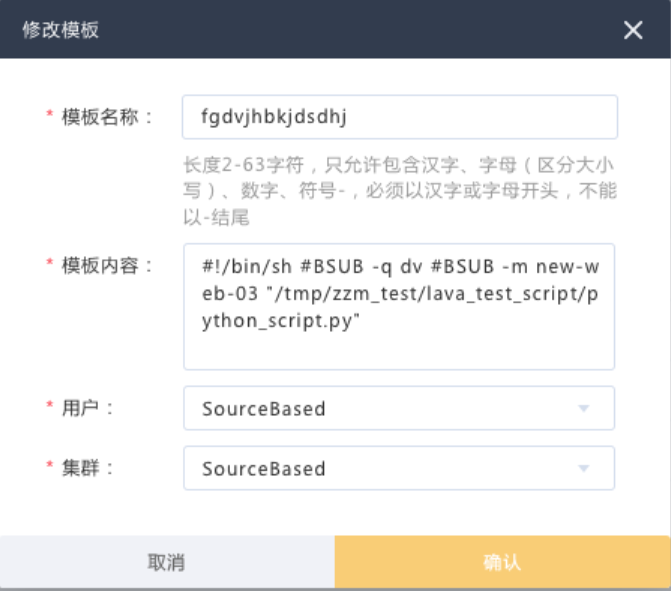Screen dimensions: 671x591
Task: Open the 集群 SourceBased select box
Action: pyautogui.click(x=399, y=468)
